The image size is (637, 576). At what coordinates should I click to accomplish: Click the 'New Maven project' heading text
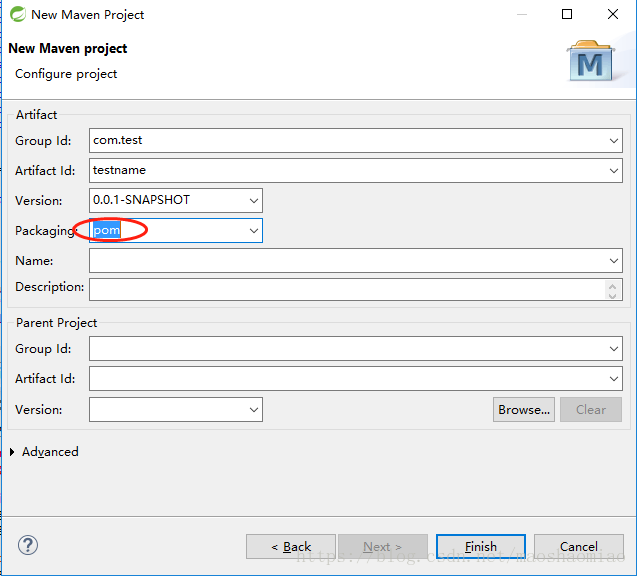[x=68, y=48]
